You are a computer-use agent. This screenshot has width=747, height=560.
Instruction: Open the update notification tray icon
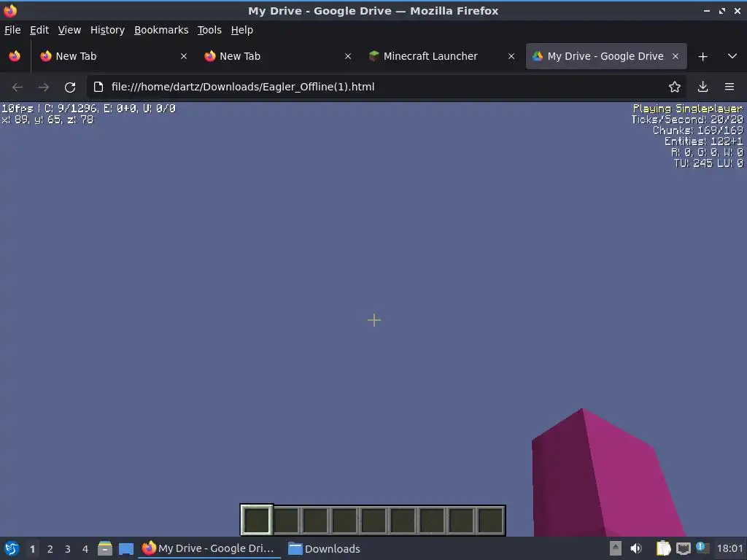click(703, 548)
